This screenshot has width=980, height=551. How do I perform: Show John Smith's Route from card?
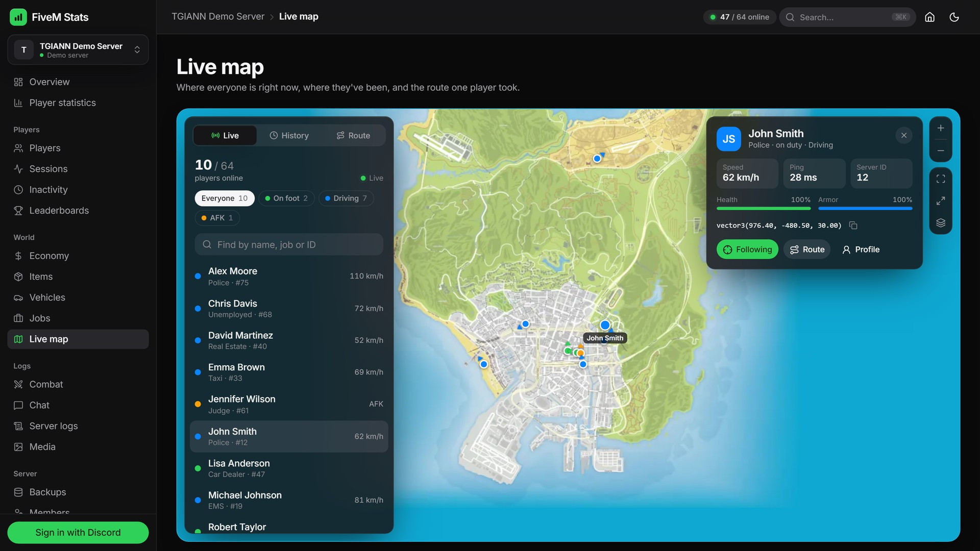tap(807, 249)
